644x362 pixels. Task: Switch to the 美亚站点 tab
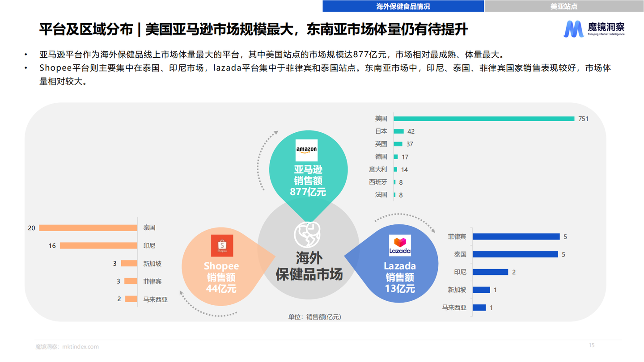click(x=564, y=6)
